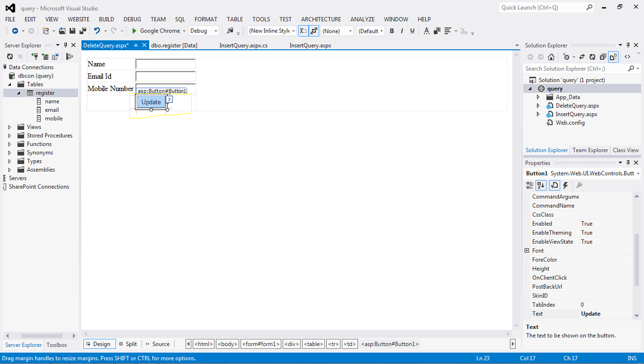Click Sync with Active Document icon
The image size is (644, 364).
(581, 57)
